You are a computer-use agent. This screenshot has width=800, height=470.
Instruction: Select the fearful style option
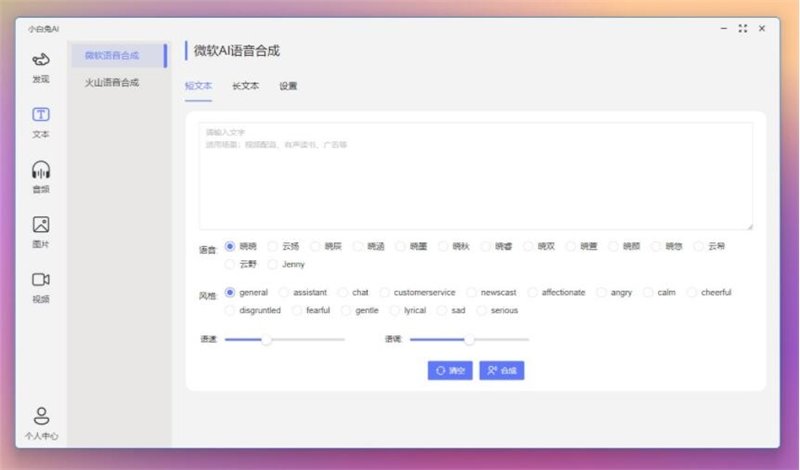(x=297, y=310)
